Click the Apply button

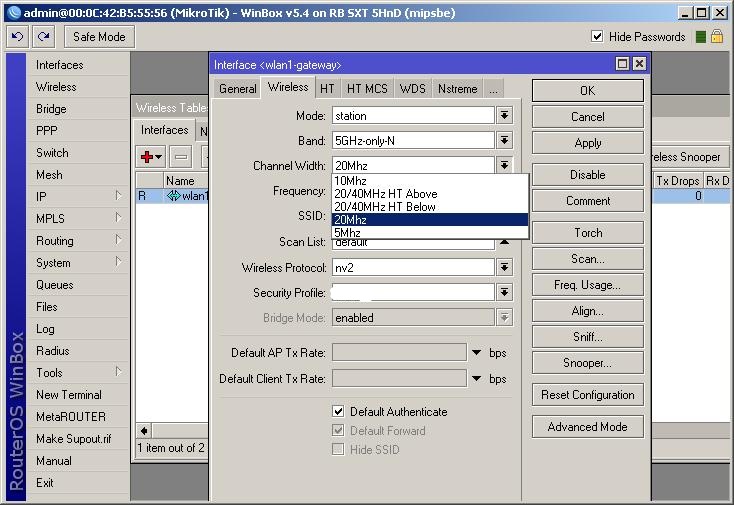587,143
